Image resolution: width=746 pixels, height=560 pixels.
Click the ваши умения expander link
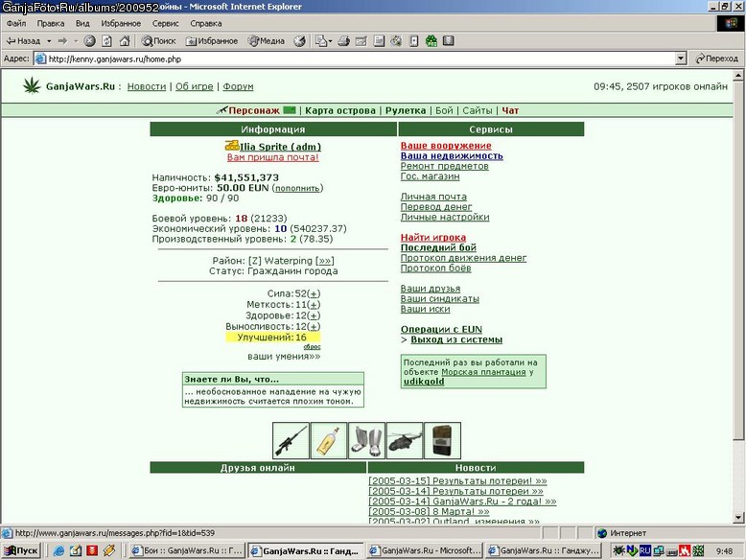click(284, 357)
